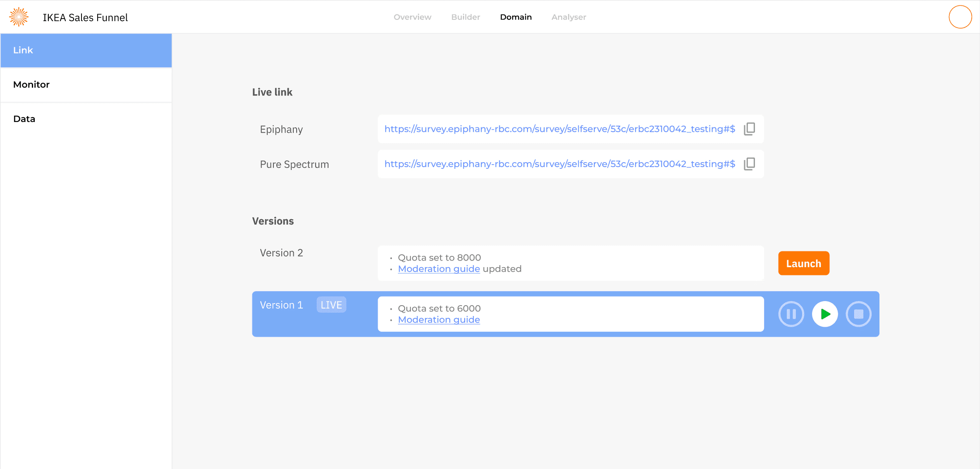Image resolution: width=980 pixels, height=469 pixels.
Task: Click the LIVE badge on Version 1
Action: point(331,305)
